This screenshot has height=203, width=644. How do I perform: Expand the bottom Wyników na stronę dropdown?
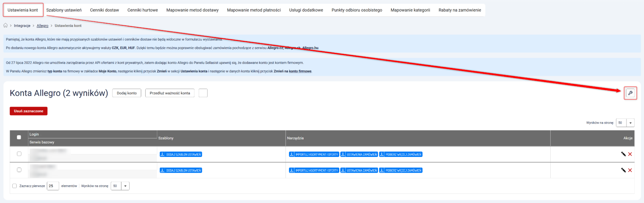coord(125,186)
